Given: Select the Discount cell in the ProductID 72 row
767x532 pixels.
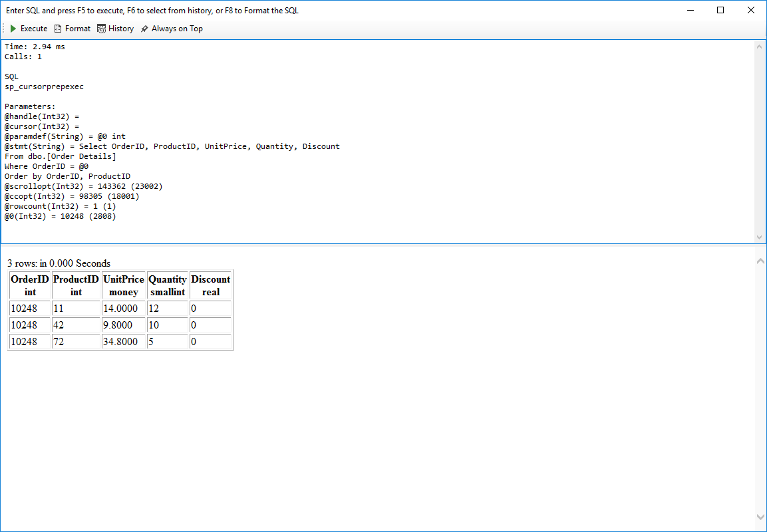Looking at the screenshot, I should 211,342.
